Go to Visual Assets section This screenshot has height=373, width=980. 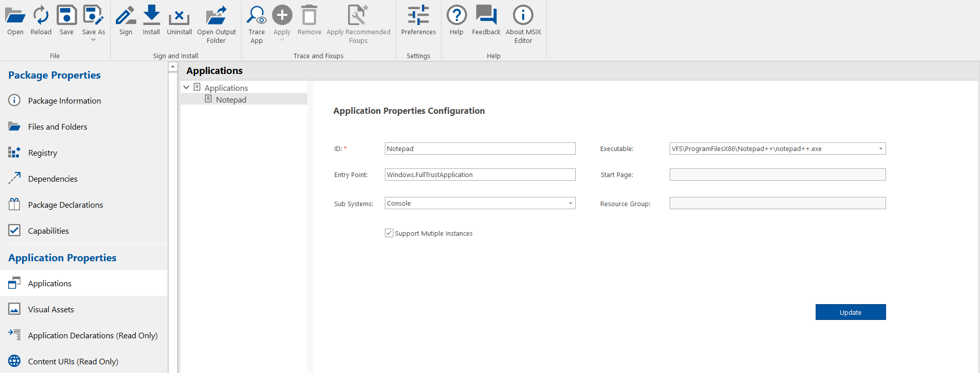click(51, 309)
